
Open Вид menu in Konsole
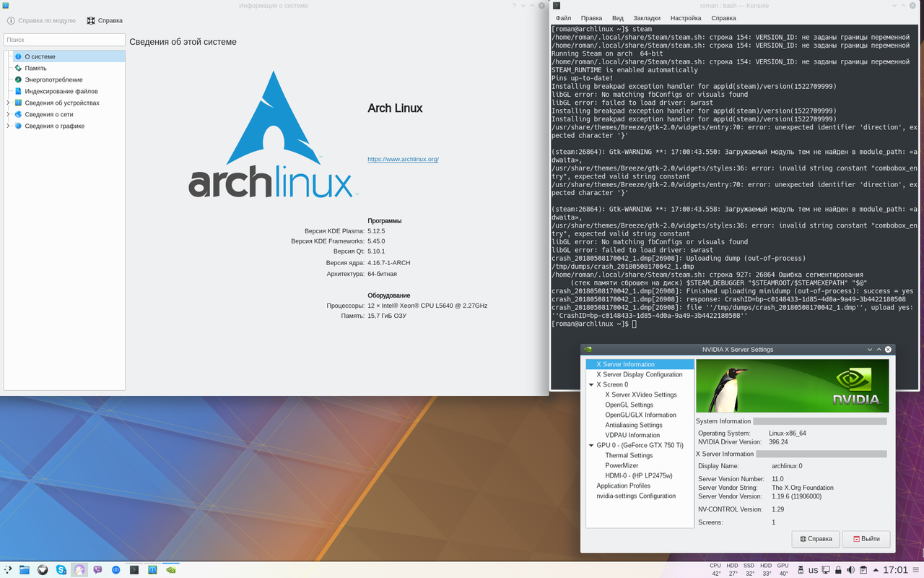click(x=617, y=18)
